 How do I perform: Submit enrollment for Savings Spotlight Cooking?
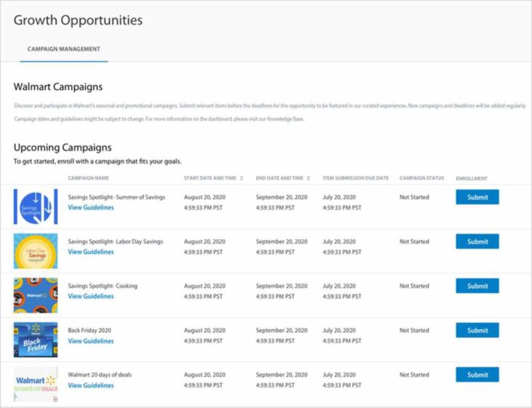tap(477, 286)
